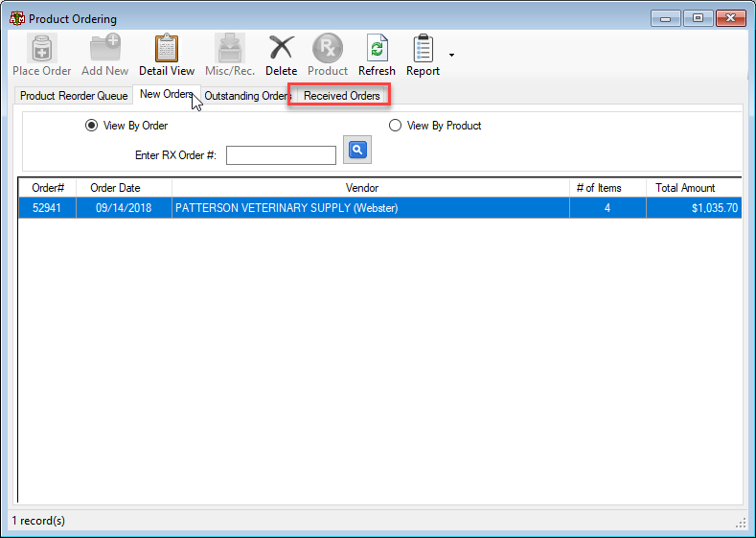Close the Product Ordering window

click(731, 18)
